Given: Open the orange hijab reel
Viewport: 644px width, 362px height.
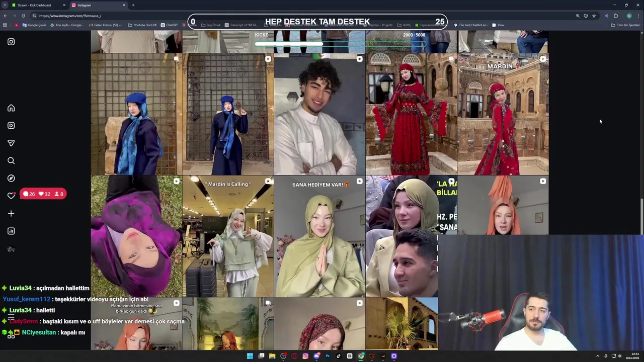Looking at the screenshot, I should (x=503, y=205).
